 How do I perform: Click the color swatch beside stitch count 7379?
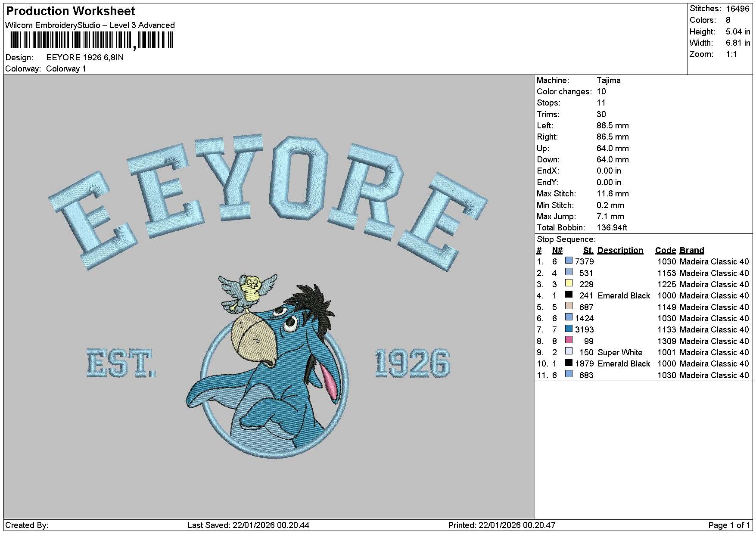tap(569, 261)
